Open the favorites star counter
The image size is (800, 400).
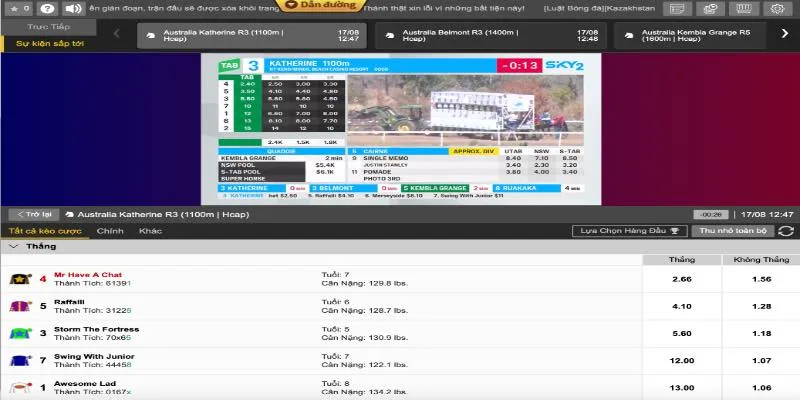coord(19,9)
